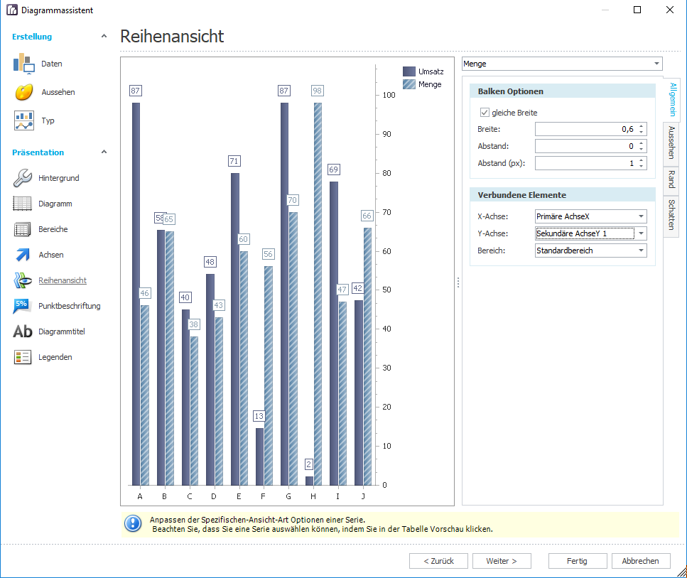Click the Menge legend swatch

pyautogui.click(x=409, y=84)
